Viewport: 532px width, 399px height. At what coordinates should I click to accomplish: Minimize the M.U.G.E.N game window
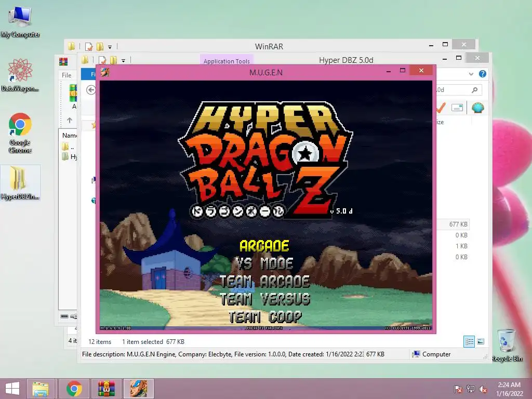(x=389, y=71)
